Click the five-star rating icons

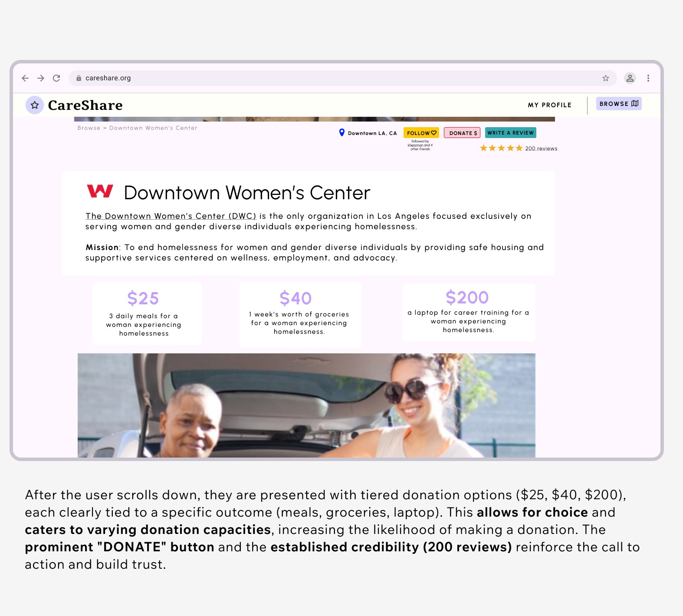coord(501,148)
